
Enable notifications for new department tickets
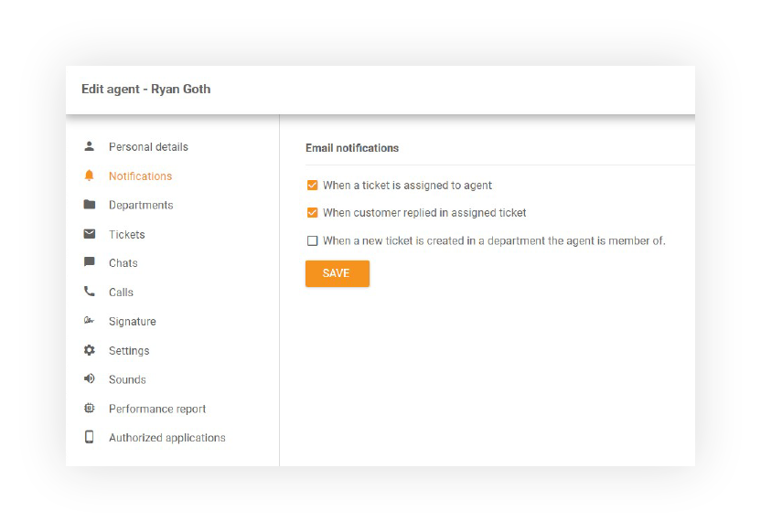[311, 240]
